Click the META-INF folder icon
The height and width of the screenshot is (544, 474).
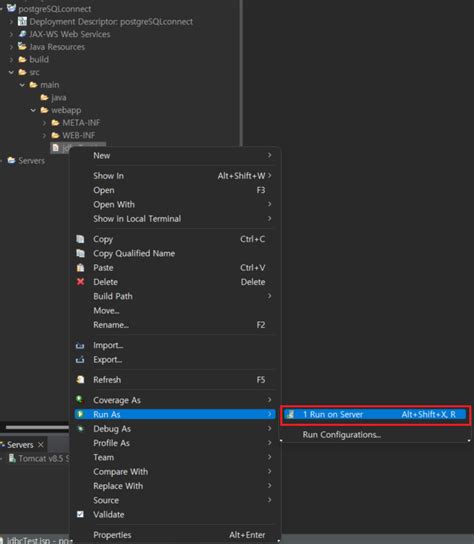coord(56,122)
